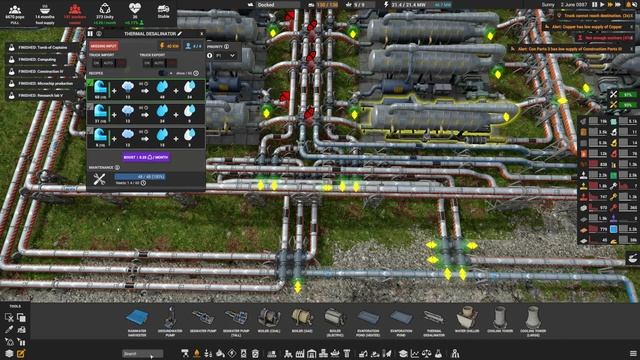The height and width of the screenshot is (360, 640).
Task: Set truck export to OFF
Action: [x=171, y=63]
